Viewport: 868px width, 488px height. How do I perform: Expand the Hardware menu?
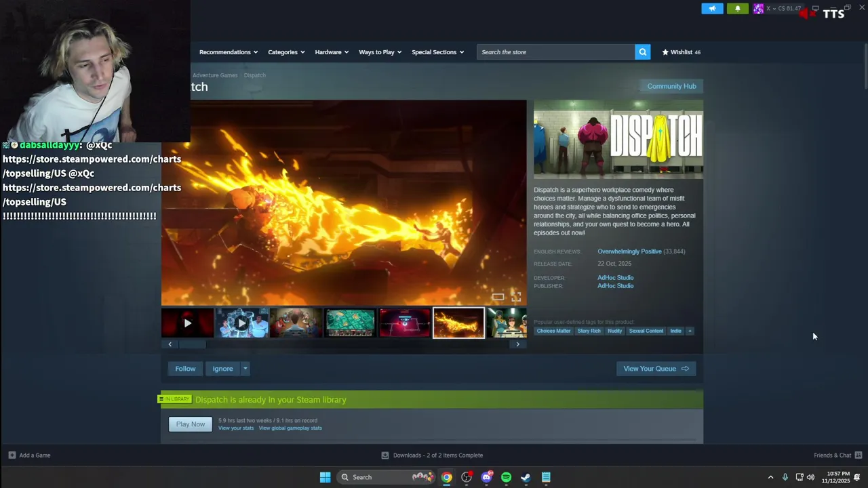point(332,52)
